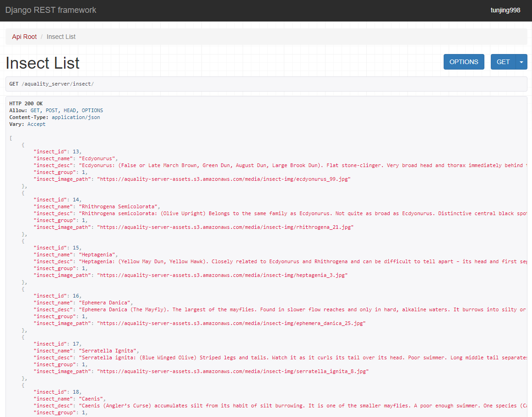Screen dimensions: 532x417
Task: Open tunjing998 user menu
Action: 505,10
